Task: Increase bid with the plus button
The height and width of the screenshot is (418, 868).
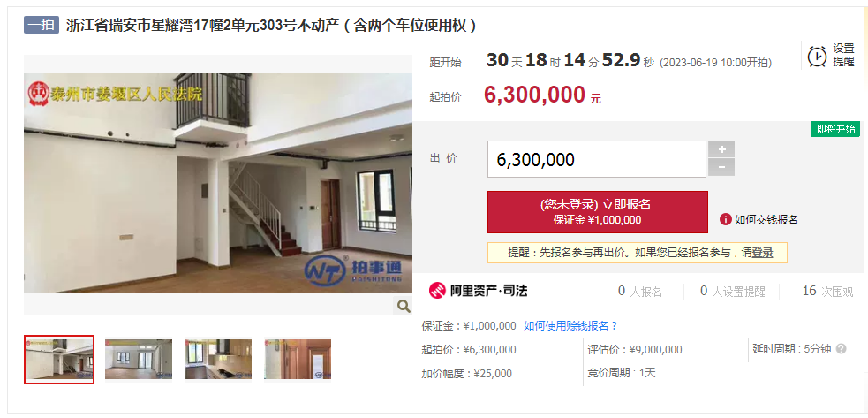Action: pos(721,149)
